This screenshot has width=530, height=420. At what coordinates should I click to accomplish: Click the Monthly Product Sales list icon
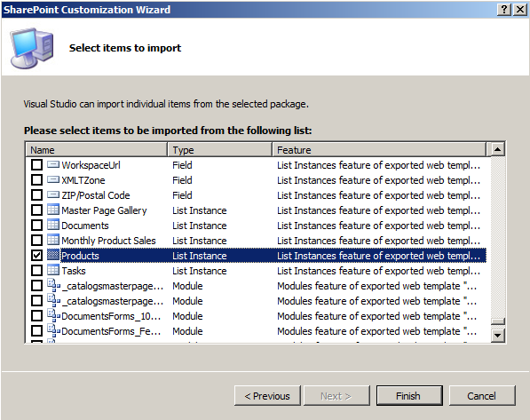coord(53,240)
